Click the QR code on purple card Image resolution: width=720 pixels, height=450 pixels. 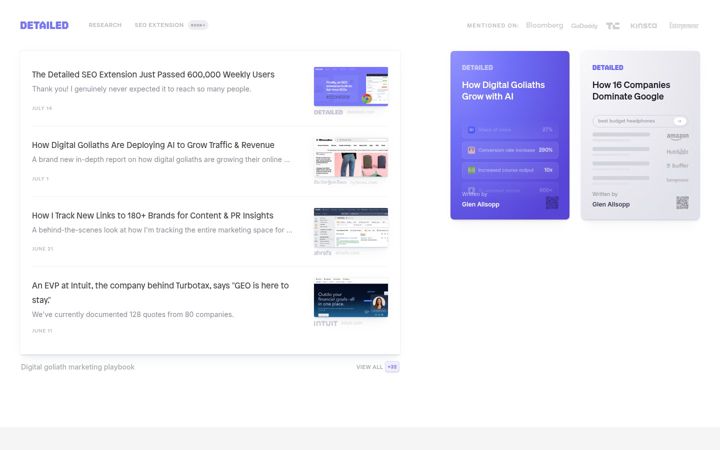(x=552, y=202)
